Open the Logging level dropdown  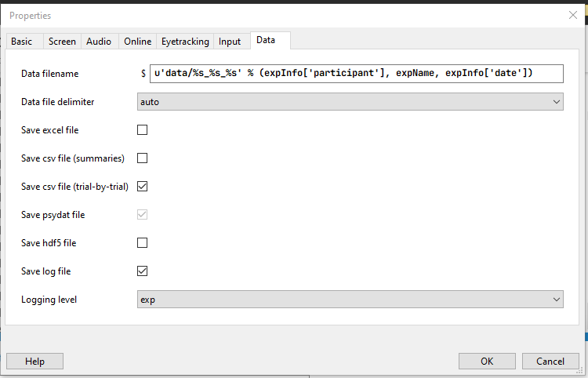tap(350, 300)
